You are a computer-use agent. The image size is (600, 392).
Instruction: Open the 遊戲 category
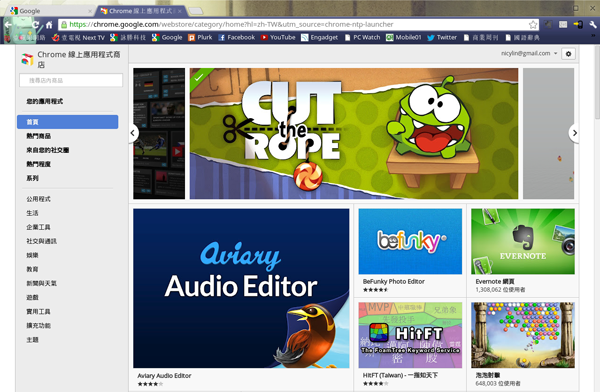point(32,297)
